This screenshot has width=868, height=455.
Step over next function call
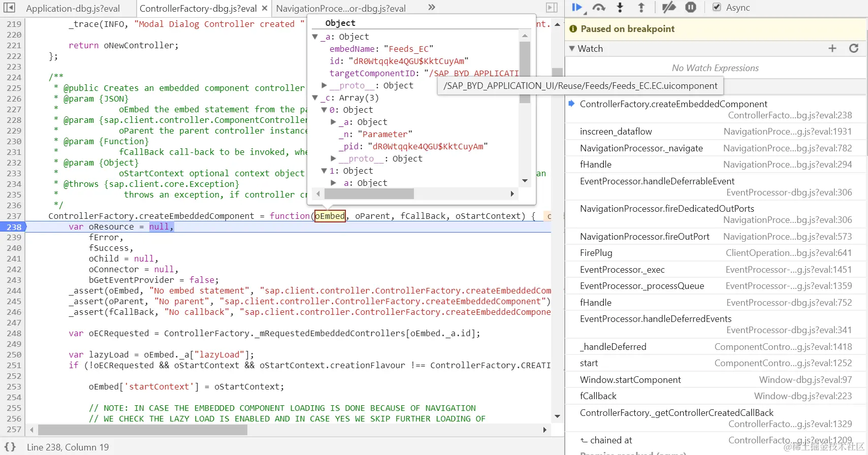pos(599,8)
